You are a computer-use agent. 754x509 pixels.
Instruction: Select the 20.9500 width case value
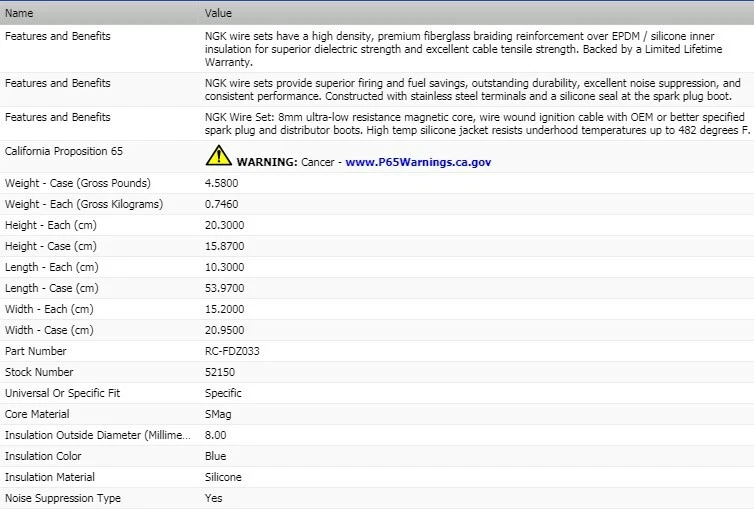point(225,330)
